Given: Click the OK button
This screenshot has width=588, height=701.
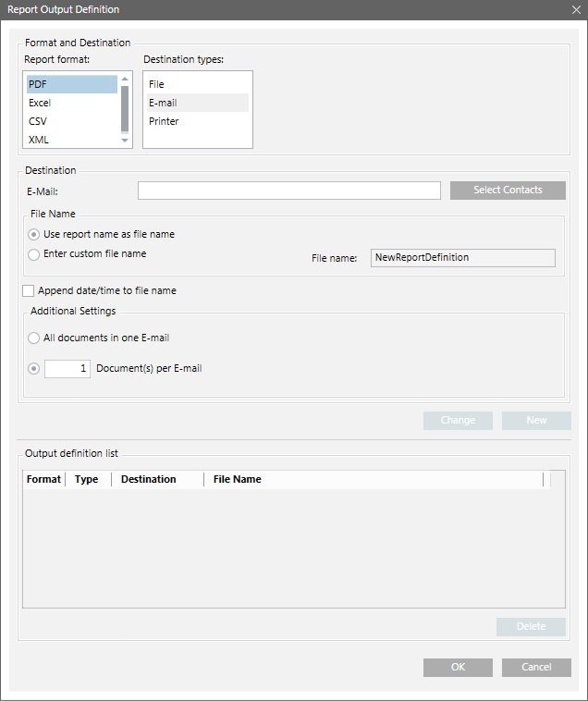Looking at the screenshot, I should click(x=458, y=668).
